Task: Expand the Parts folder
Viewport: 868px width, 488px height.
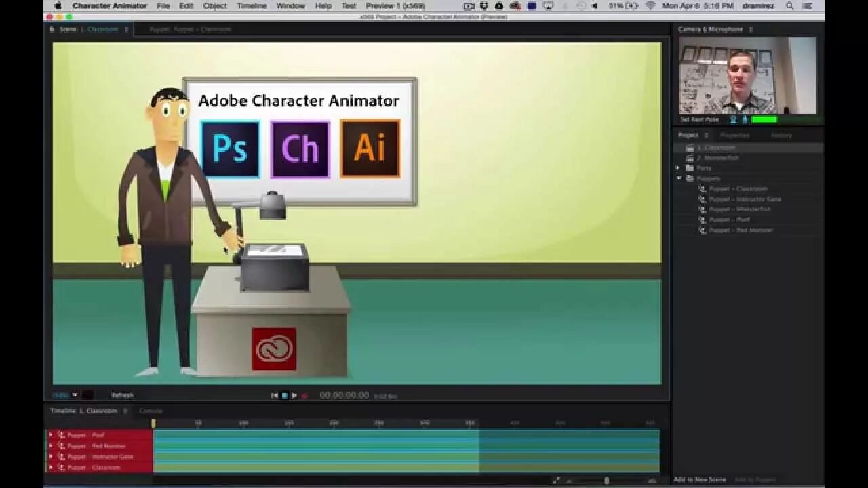Action: pyautogui.click(x=678, y=168)
